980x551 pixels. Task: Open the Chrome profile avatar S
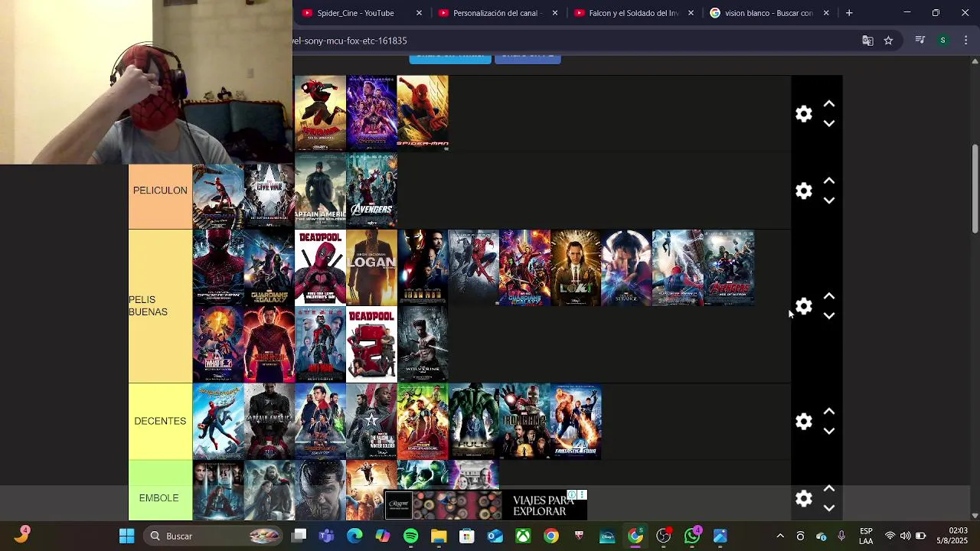pos(943,41)
